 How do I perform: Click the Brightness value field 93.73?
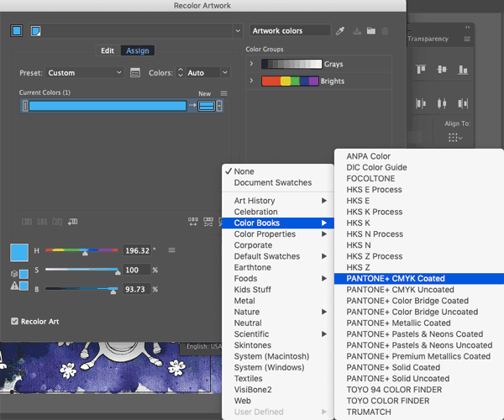point(137,289)
